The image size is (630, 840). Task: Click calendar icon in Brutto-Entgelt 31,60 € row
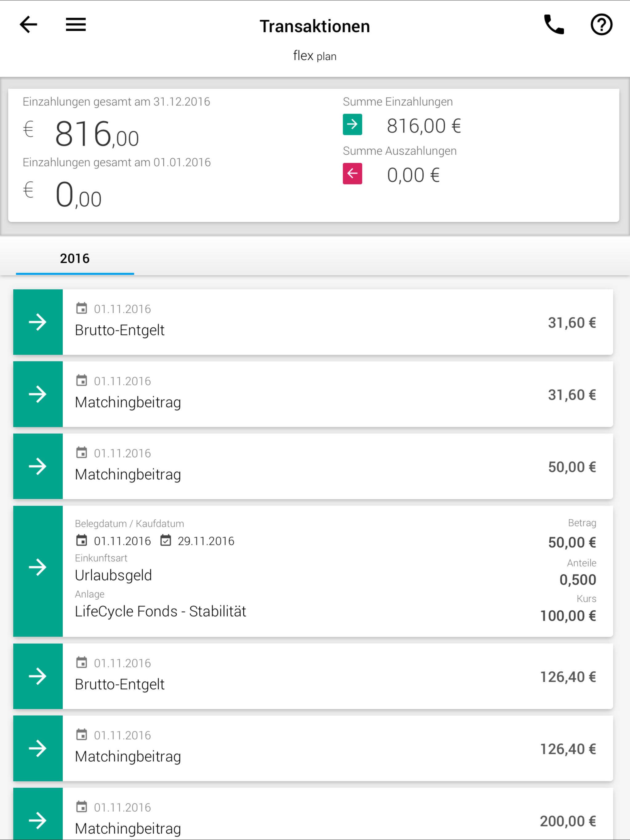[82, 308]
